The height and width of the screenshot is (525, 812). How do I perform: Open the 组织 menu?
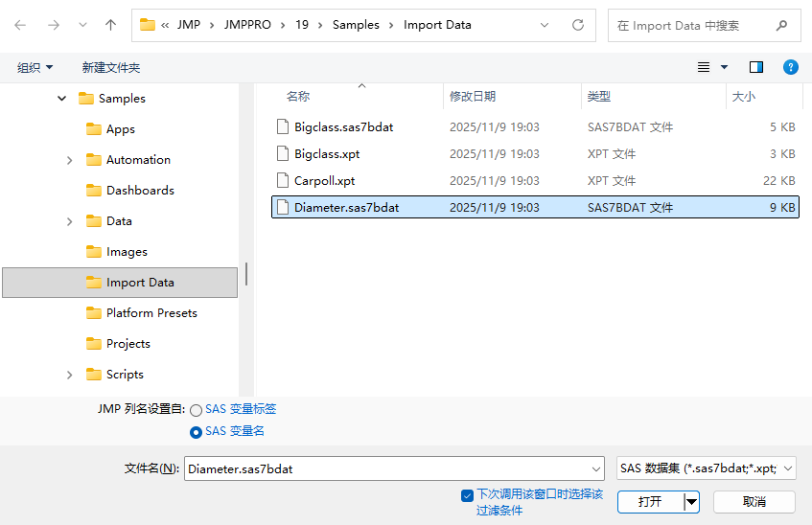(x=35, y=67)
